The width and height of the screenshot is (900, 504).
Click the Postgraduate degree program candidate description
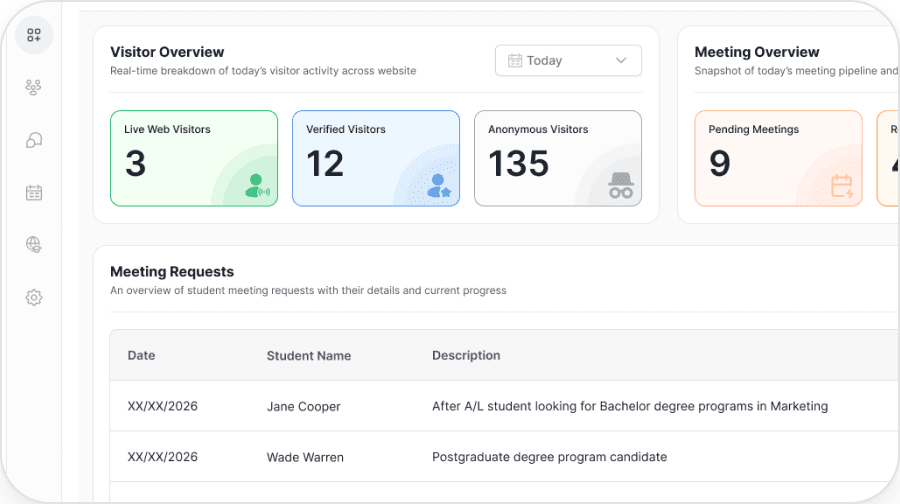(549, 457)
